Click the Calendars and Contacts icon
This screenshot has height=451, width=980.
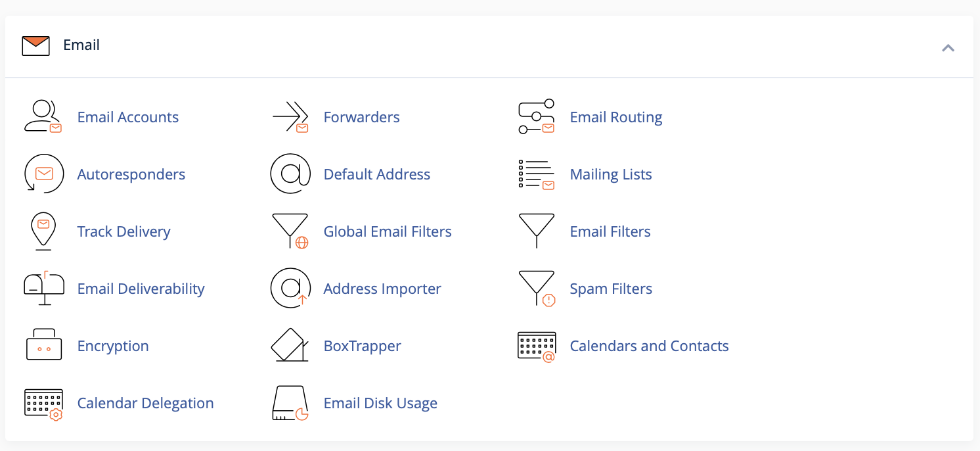tap(537, 346)
